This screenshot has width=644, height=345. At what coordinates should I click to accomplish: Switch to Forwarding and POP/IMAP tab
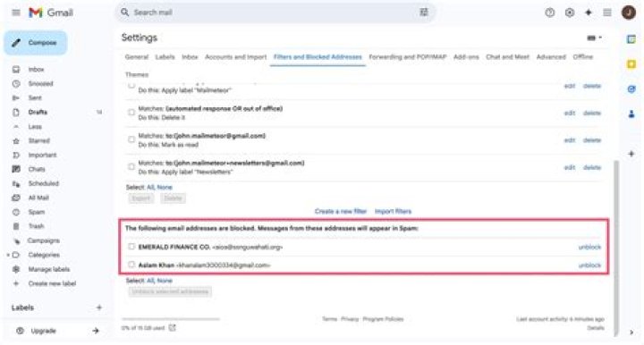[408, 57]
